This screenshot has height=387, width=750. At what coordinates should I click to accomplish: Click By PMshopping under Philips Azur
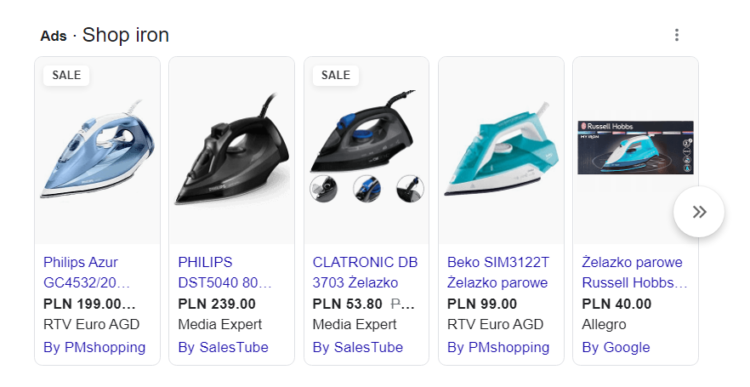click(x=94, y=347)
